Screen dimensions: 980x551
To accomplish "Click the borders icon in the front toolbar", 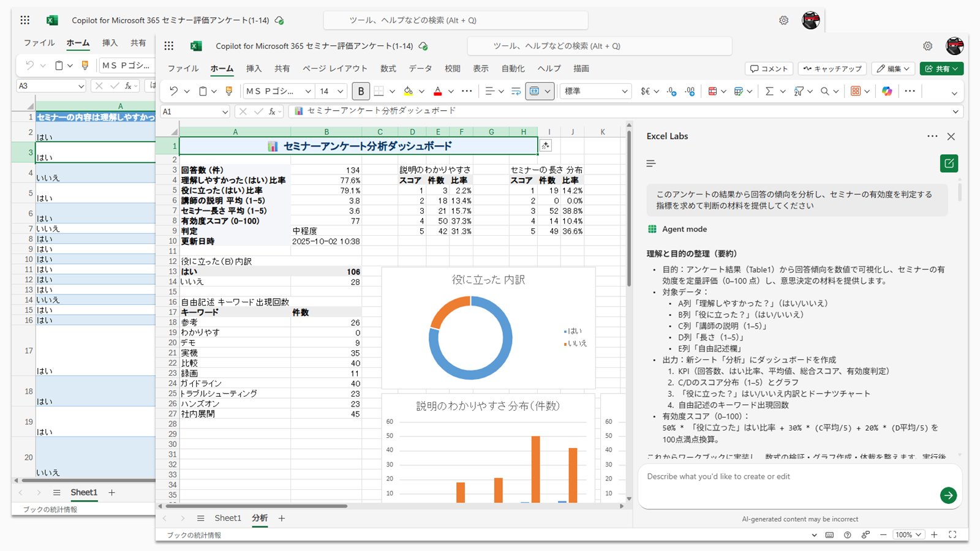I will pos(379,91).
